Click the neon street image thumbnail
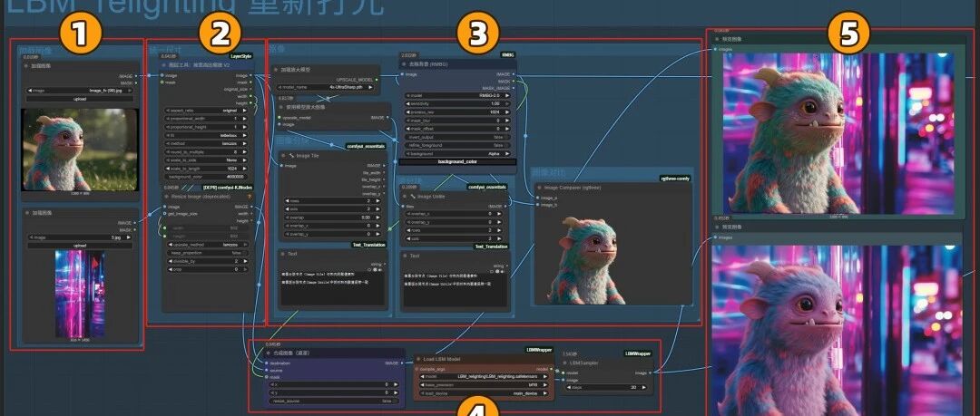Screen dimensions: 980x416 [79, 294]
